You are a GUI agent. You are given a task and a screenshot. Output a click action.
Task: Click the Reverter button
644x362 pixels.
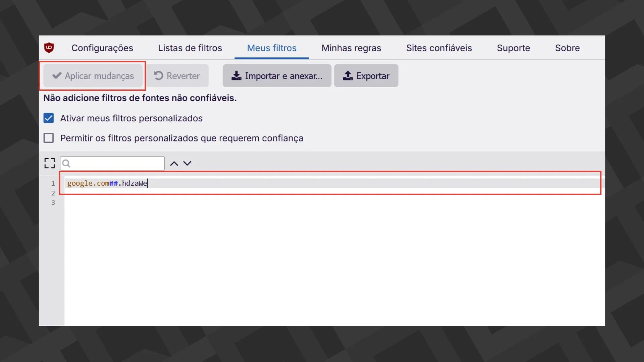click(x=177, y=76)
